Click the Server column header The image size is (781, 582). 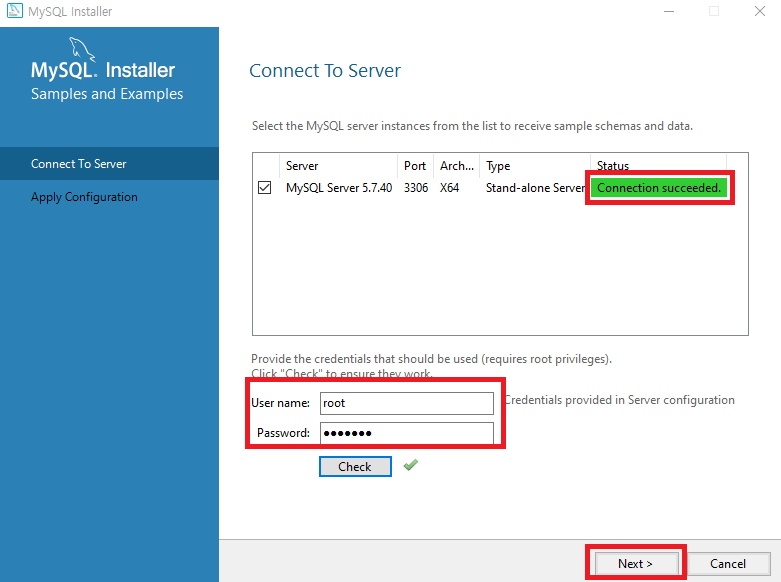pos(339,166)
